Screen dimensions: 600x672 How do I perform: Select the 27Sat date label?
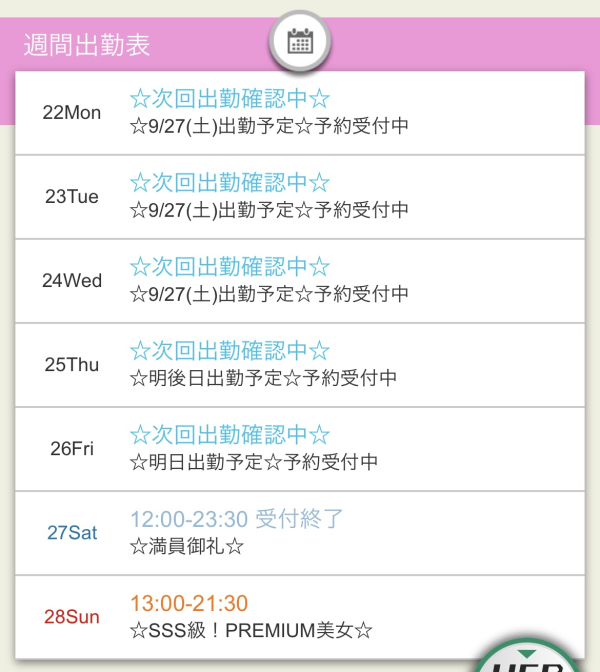tap(72, 533)
